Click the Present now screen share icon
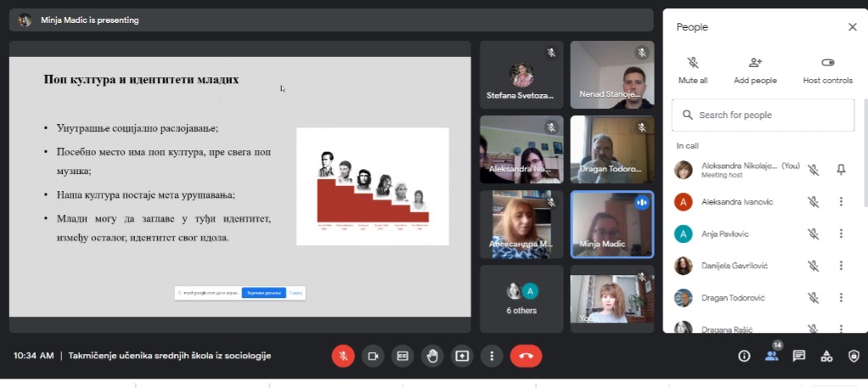Viewport: 868px width, 388px height. pyautogui.click(x=462, y=356)
